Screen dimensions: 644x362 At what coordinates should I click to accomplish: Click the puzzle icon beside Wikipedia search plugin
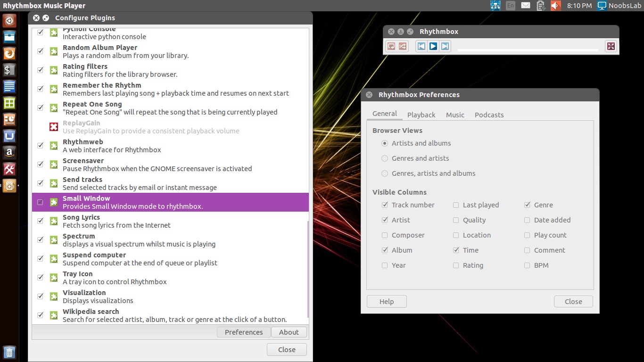point(54,315)
